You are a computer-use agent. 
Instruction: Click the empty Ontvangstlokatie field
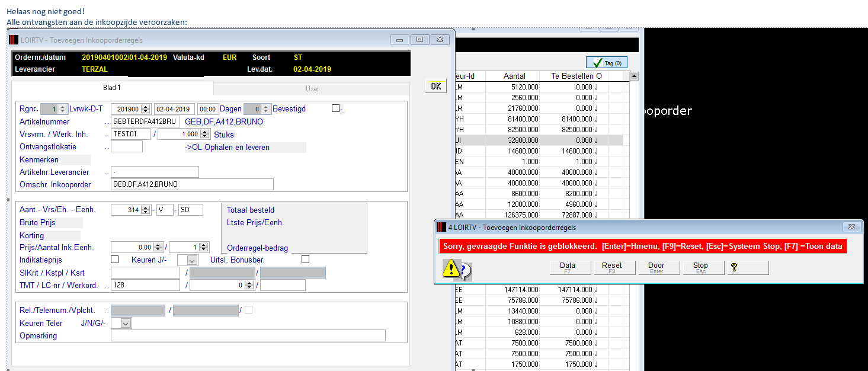127,146
